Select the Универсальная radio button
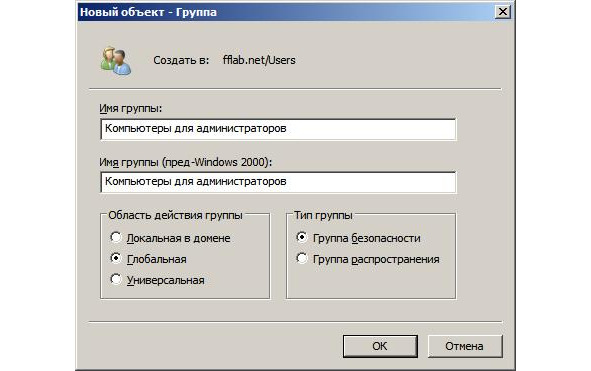Viewport: 591px width, 371px height. 116,280
